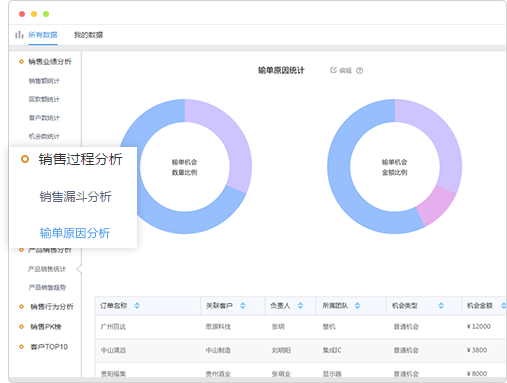Click the 中山清远 order cell

tap(113, 350)
